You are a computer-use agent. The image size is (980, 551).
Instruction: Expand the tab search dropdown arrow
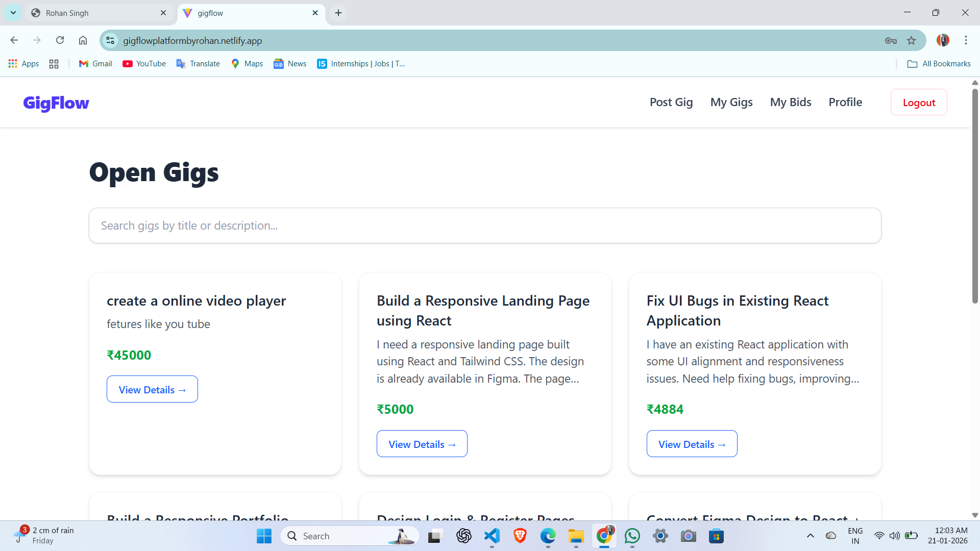pyautogui.click(x=13, y=13)
